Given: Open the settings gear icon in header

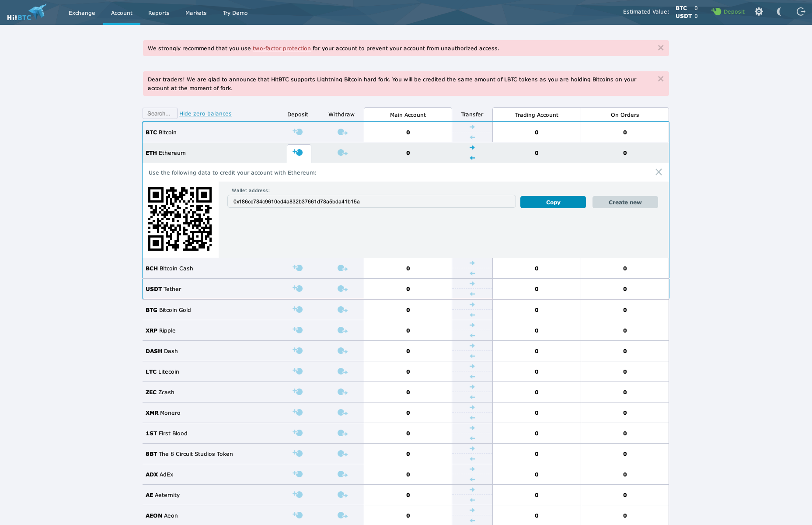Looking at the screenshot, I should click(x=759, y=12).
